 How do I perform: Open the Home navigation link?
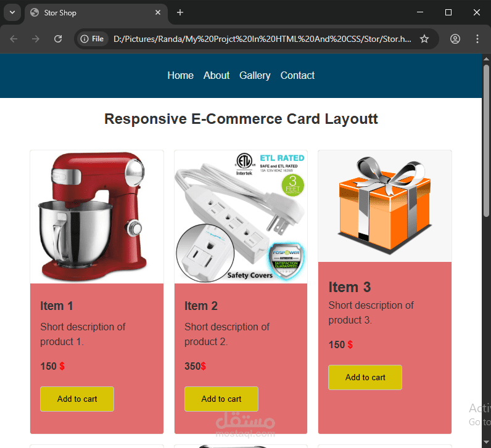(180, 75)
